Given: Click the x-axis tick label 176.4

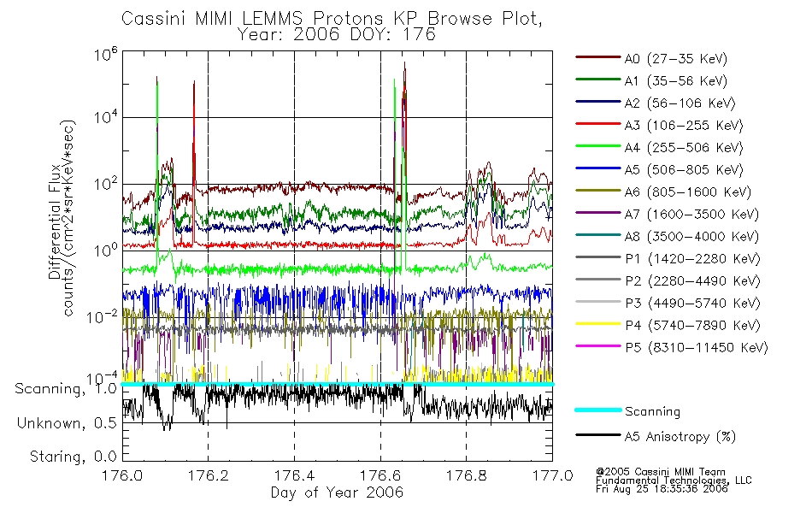Looking at the screenshot, I should (x=294, y=475).
